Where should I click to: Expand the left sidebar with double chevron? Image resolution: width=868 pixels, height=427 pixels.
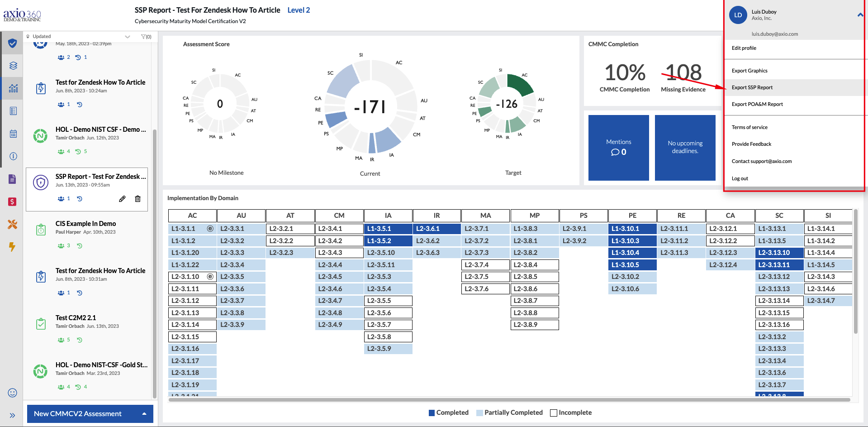[13, 415]
